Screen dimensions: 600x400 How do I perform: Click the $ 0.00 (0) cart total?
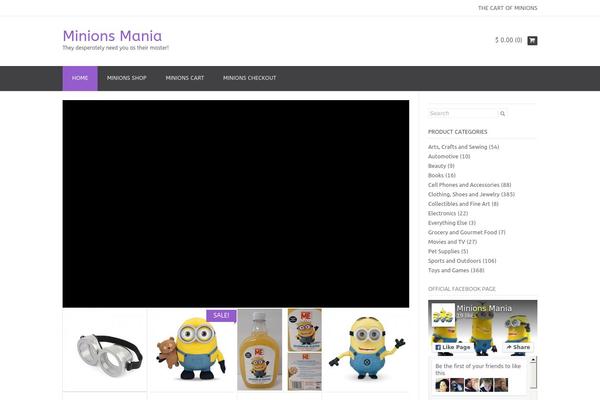pos(509,40)
